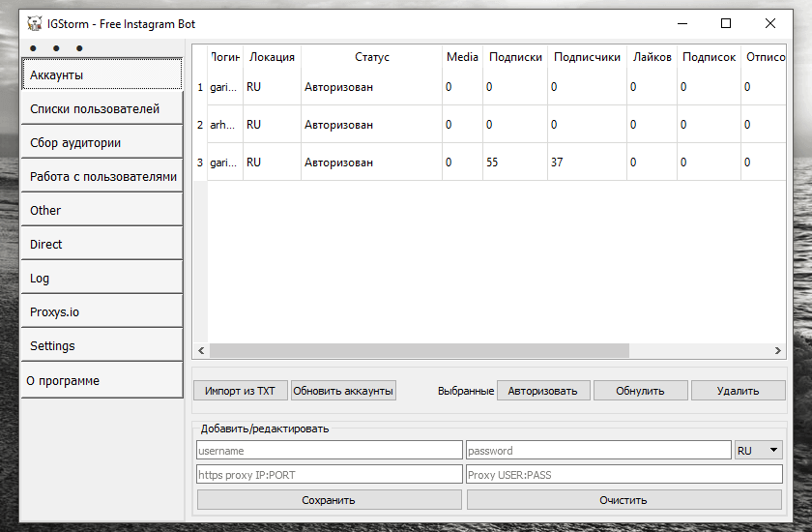Focus the password input field
The height and width of the screenshot is (532, 812).
tap(598, 450)
